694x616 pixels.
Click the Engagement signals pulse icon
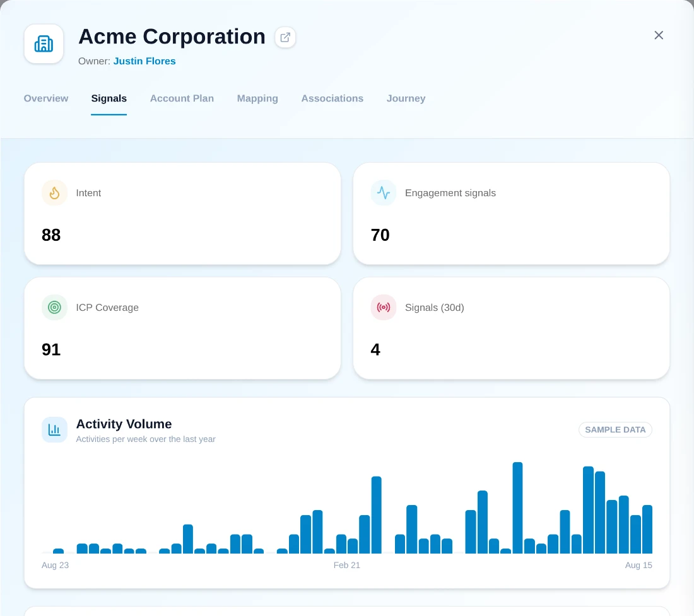384,193
